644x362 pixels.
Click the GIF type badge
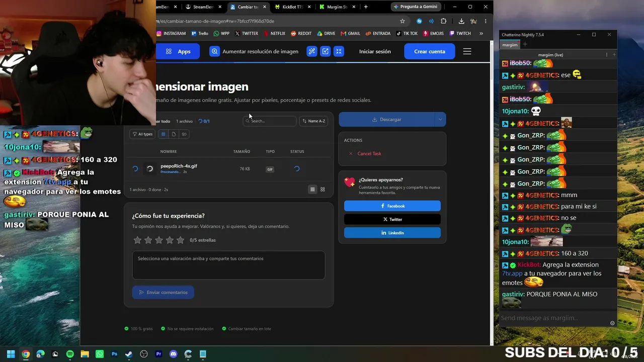click(x=270, y=169)
